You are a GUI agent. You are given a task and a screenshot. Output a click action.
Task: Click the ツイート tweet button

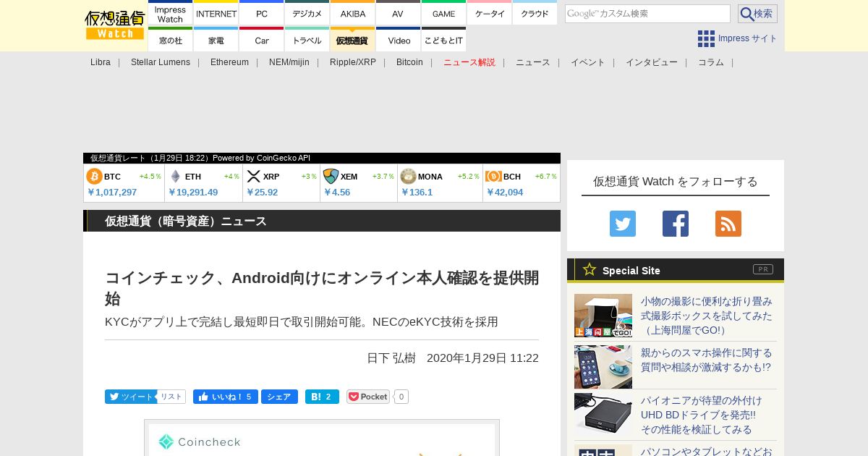pos(130,397)
